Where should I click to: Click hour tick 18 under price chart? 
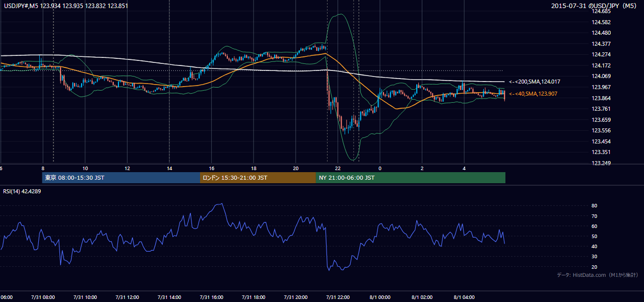(x=253, y=168)
